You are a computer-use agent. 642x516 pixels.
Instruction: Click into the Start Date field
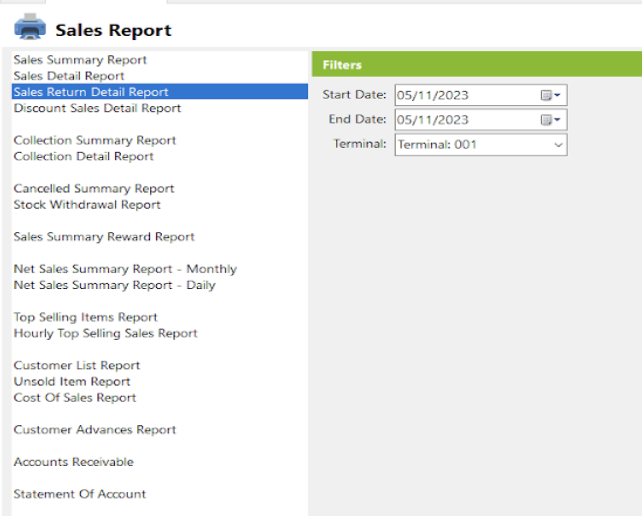(466, 95)
